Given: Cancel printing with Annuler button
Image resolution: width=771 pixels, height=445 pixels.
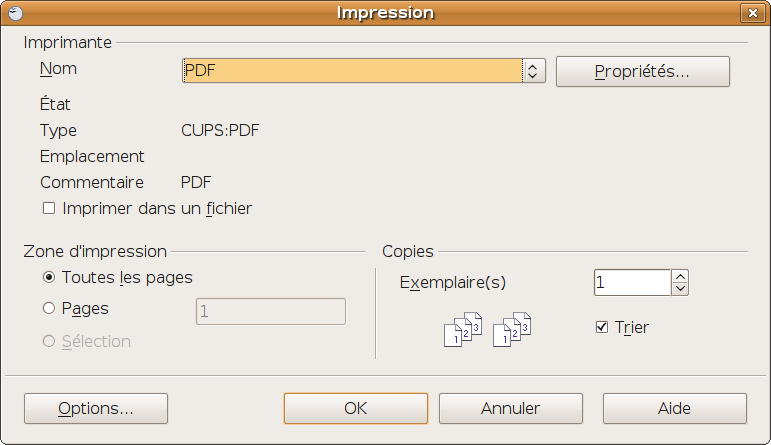Looking at the screenshot, I should click(510, 408).
